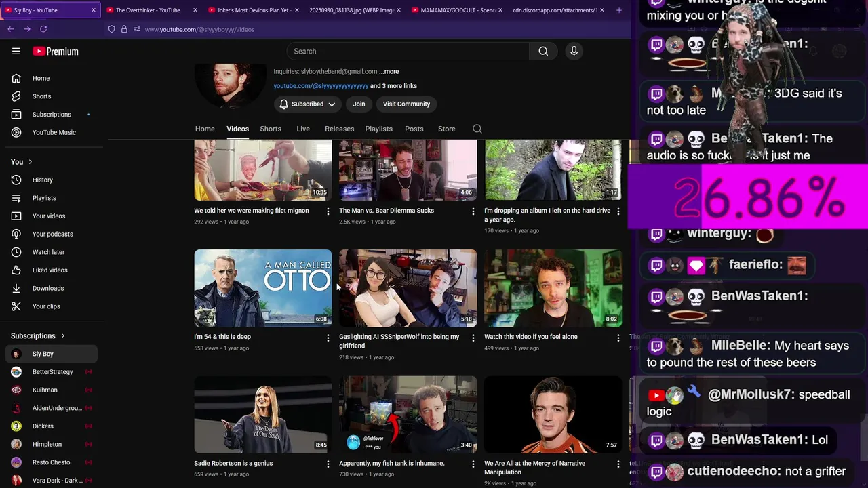
Task: Open the Store tab
Action: (x=447, y=129)
